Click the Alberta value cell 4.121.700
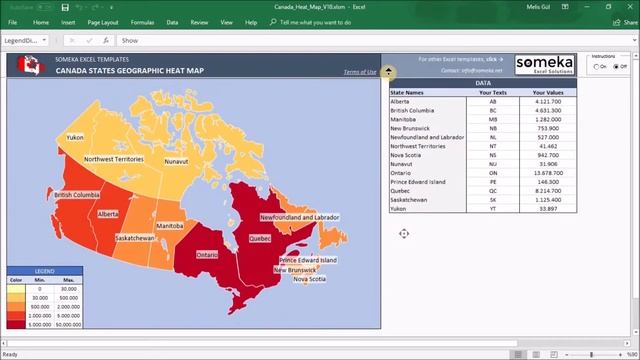640x360 pixels. (548, 101)
